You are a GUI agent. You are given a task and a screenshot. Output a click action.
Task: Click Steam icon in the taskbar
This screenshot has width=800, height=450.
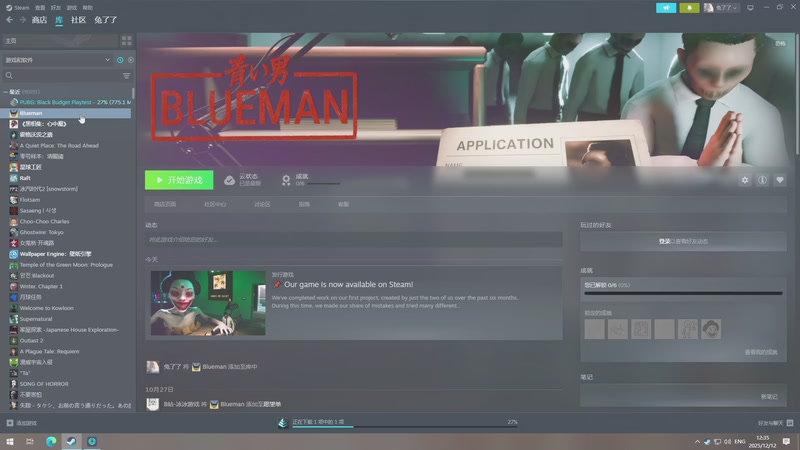[71, 441]
